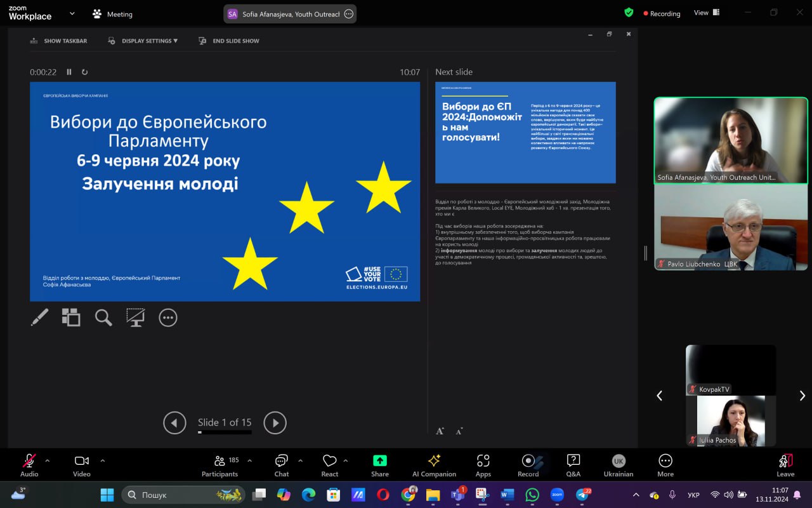Expand the audio options chevron
Image resolution: width=812 pixels, height=508 pixels.
pos(47,460)
